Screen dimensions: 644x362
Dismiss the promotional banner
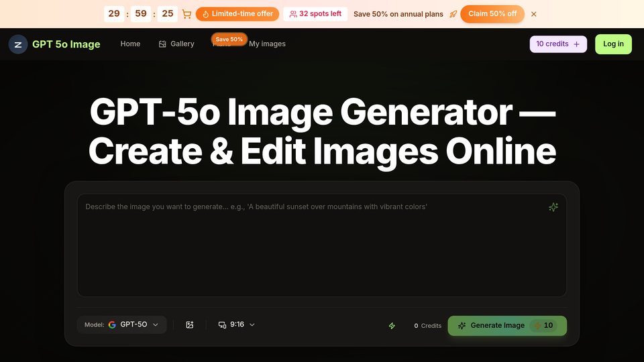533,14
